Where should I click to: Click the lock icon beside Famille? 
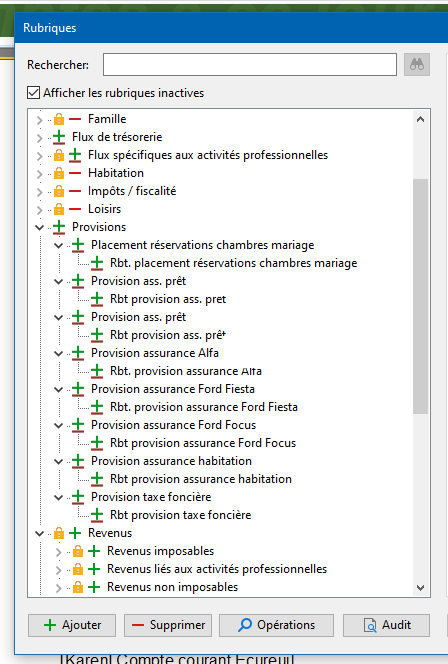59,119
